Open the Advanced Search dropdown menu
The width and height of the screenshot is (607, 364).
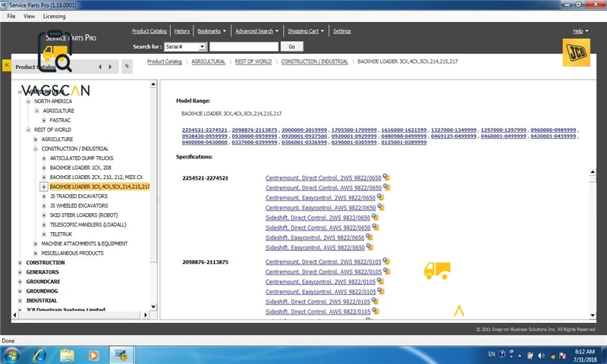(x=257, y=31)
